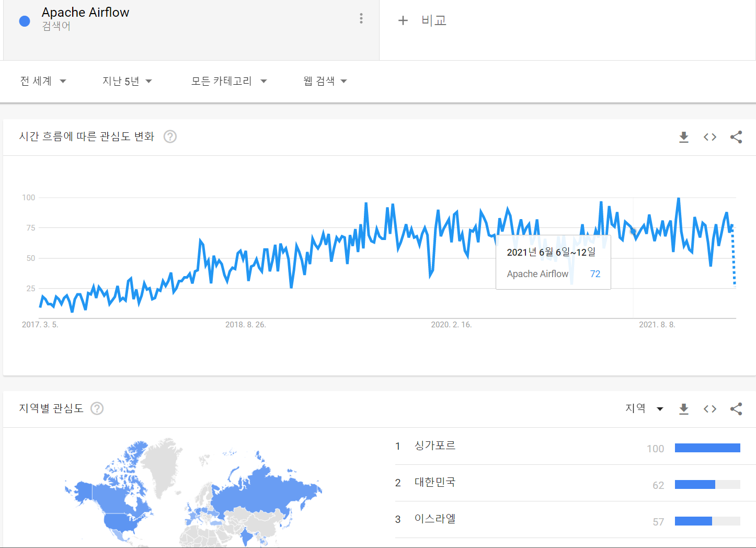Open help for 시간 흐름에 따른 관심도 변화
The image size is (756, 548).
click(170, 136)
